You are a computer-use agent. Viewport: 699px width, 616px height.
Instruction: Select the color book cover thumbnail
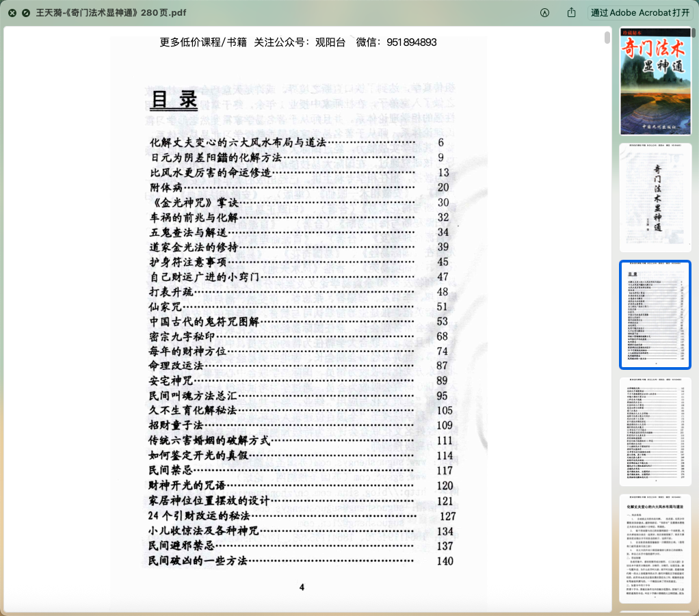[x=655, y=81]
